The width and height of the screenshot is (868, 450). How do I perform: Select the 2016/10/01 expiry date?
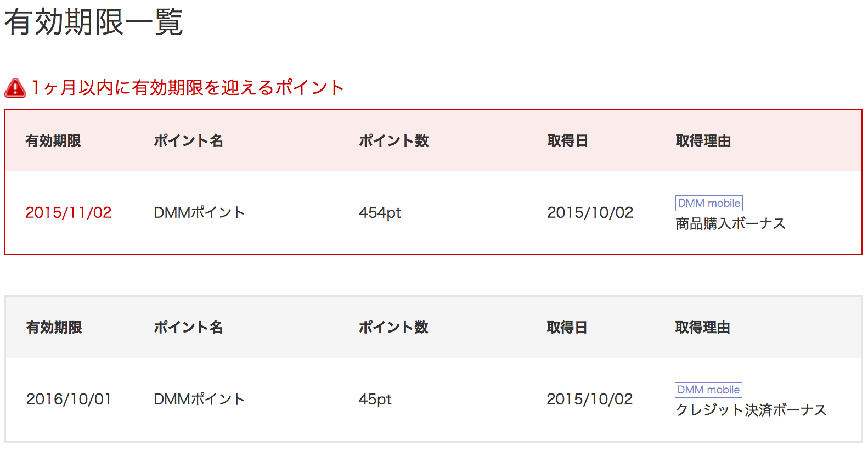69,400
